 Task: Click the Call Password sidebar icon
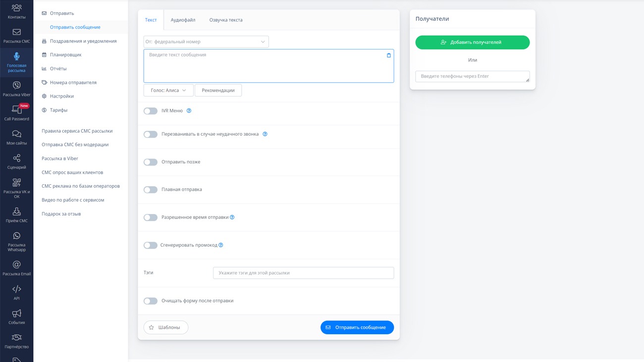click(16, 112)
